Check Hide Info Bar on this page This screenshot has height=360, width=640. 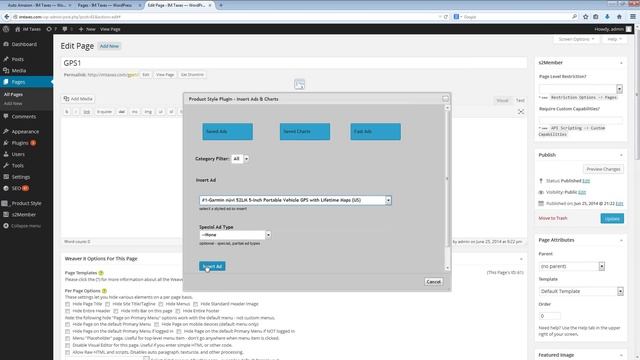(x=116, y=311)
